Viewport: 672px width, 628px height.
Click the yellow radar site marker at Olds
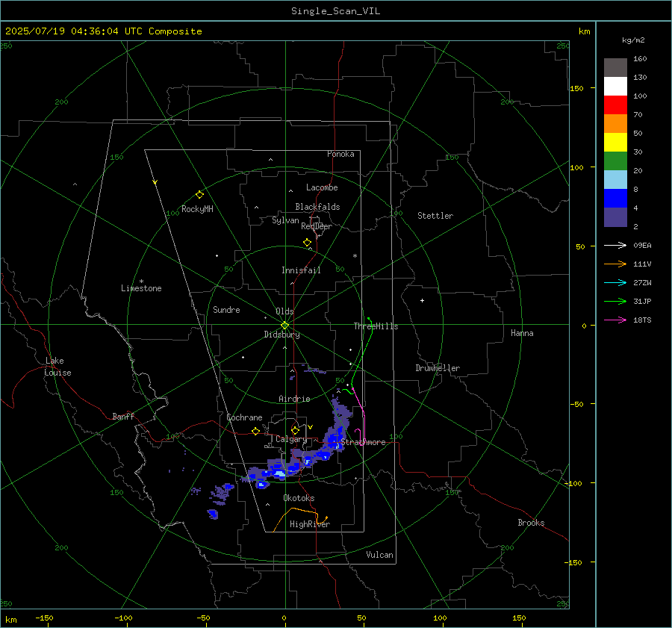point(285,325)
